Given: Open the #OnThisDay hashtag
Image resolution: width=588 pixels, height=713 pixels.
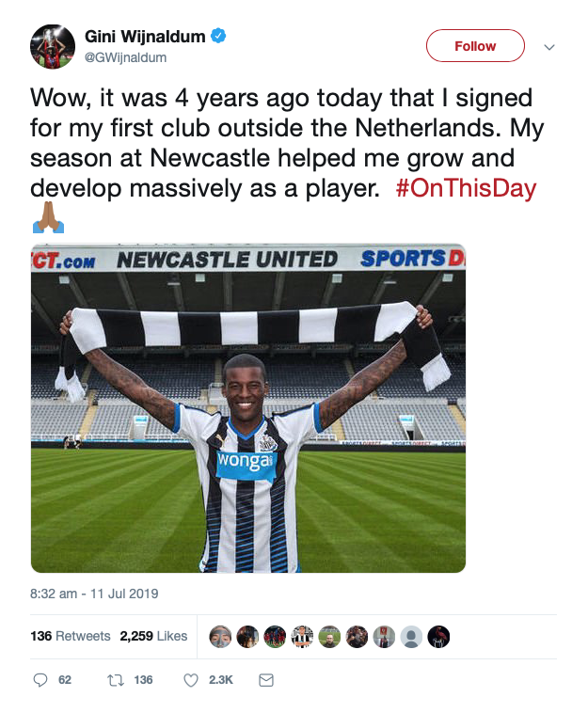Looking at the screenshot, I should click(466, 188).
